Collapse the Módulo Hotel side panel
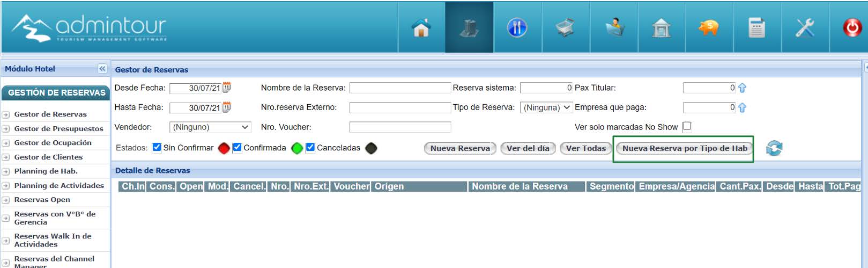 coord(102,69)
